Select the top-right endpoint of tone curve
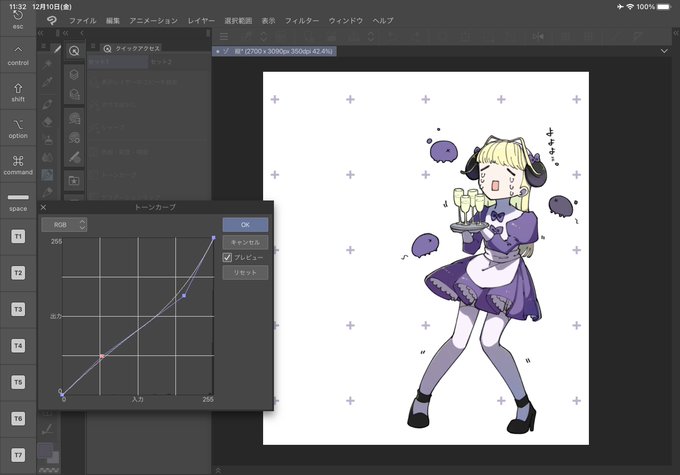Viewport: 680px width, 475px height. (x=214, y=238)
